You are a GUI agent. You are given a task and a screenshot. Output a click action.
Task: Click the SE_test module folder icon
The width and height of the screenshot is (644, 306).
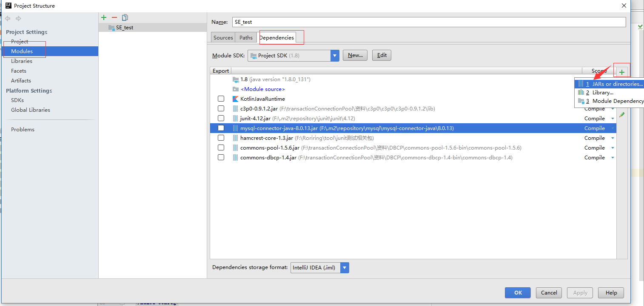111,28
